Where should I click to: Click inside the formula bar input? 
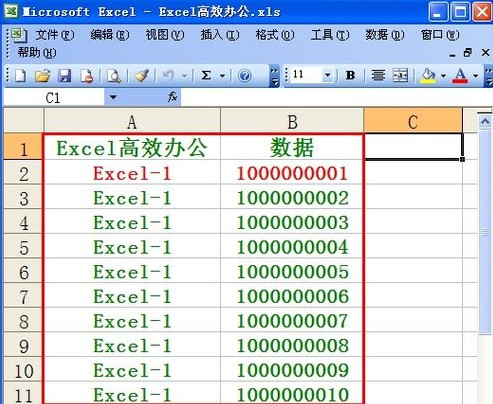pos(336,97)
